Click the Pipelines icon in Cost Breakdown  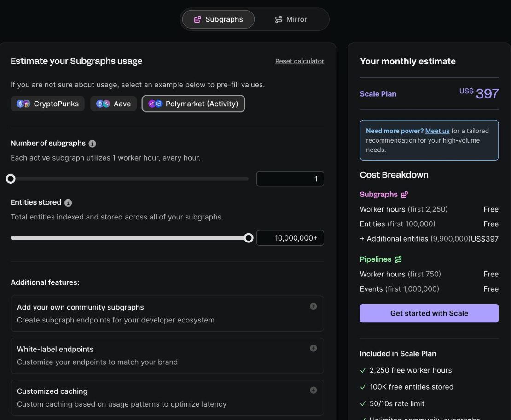(x=398, y=259)
